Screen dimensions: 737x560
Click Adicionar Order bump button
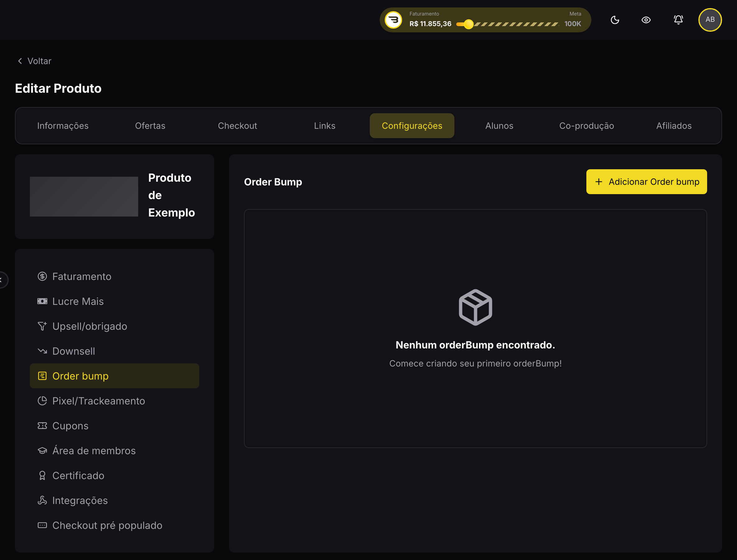pos(646,182)
